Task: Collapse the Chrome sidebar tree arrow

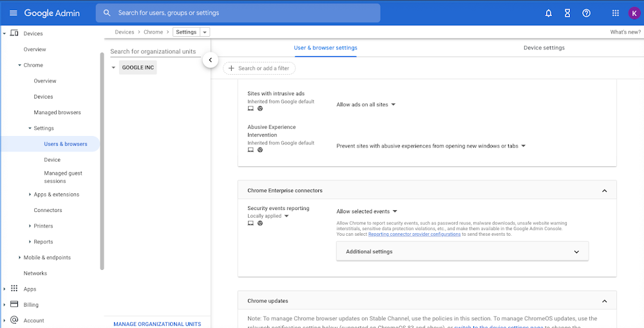Action: pos(19,65)
